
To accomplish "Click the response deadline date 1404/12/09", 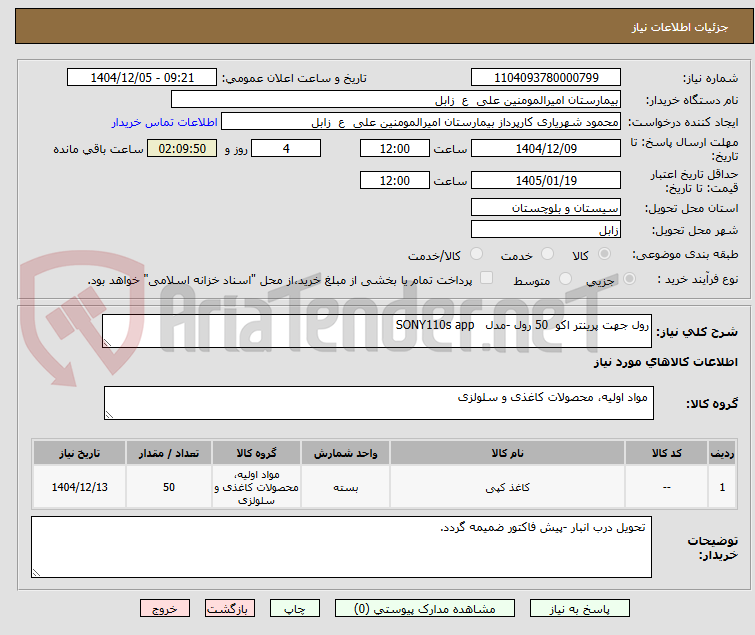I will pos(546,148).
